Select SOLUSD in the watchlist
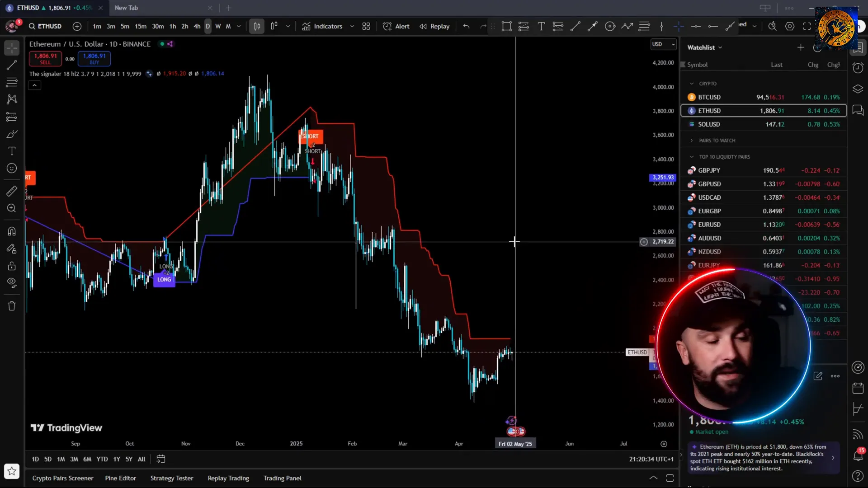This screenshot has height=488, width=868. [764, 124]
